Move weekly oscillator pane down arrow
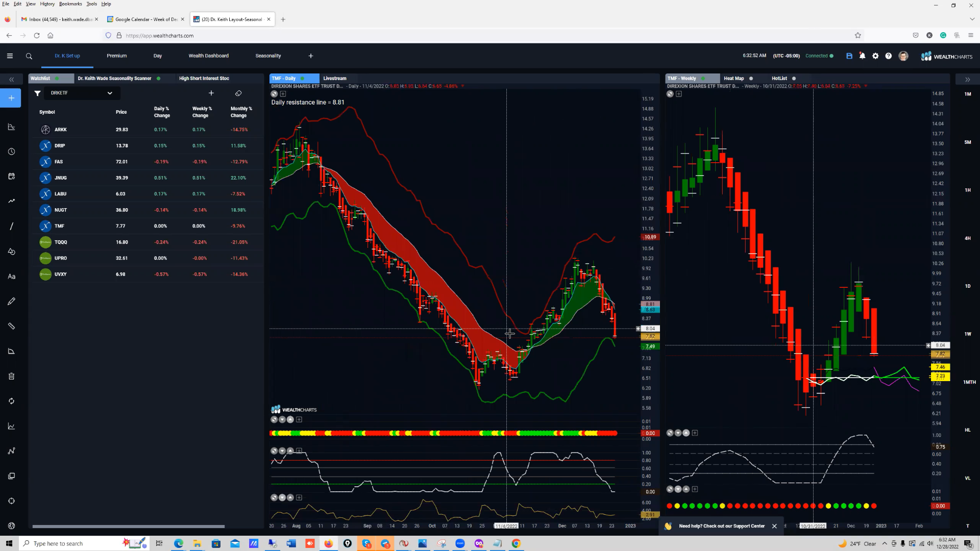The width and height of the screenshot is (980, 551). 678,433
